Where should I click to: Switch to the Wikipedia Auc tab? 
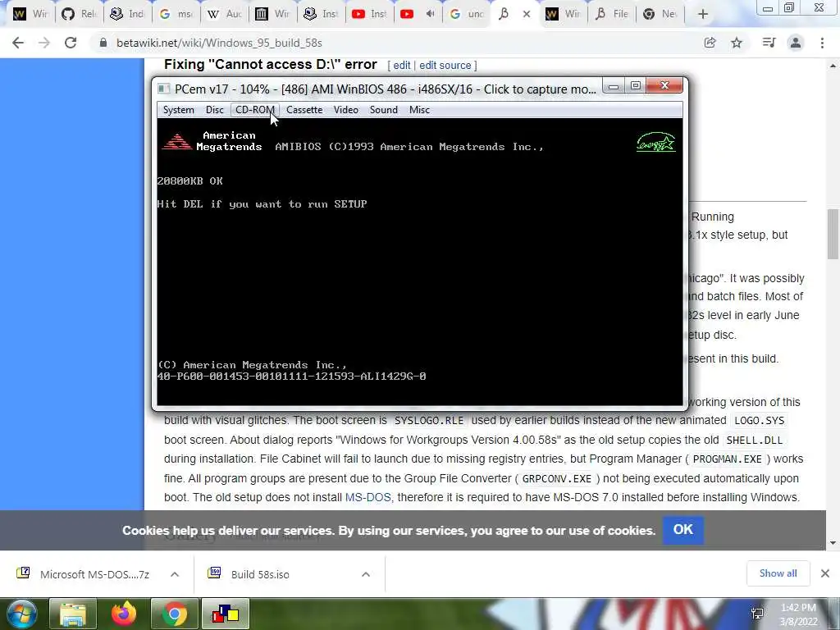tap(225, 14)
